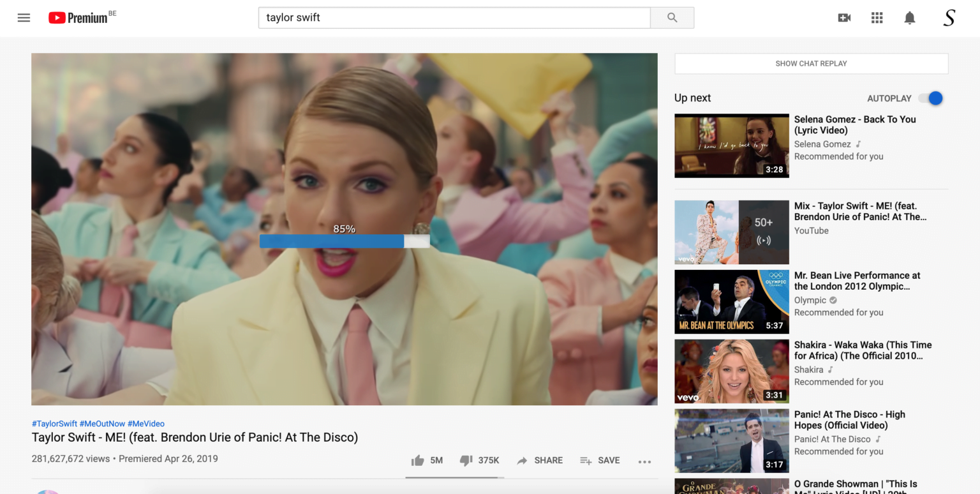Screen dimensions: 980x494
Task: Open your account profile avatar menu
Action: [x=949, y=17]
